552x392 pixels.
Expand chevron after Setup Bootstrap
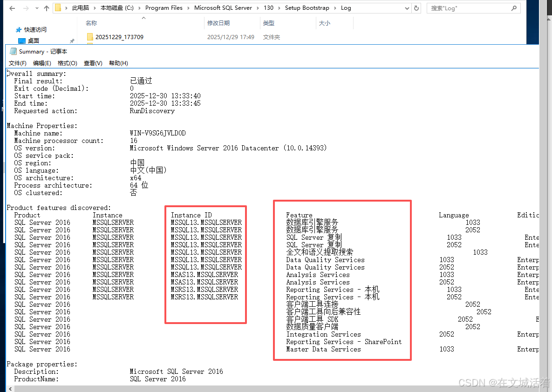(335, 8)
